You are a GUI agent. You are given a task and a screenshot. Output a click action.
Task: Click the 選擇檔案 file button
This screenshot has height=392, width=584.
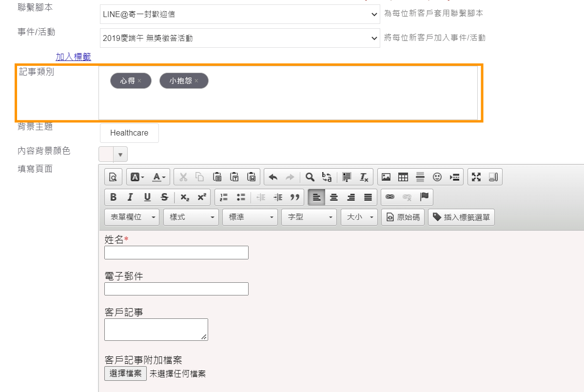(x=125, y=373)
